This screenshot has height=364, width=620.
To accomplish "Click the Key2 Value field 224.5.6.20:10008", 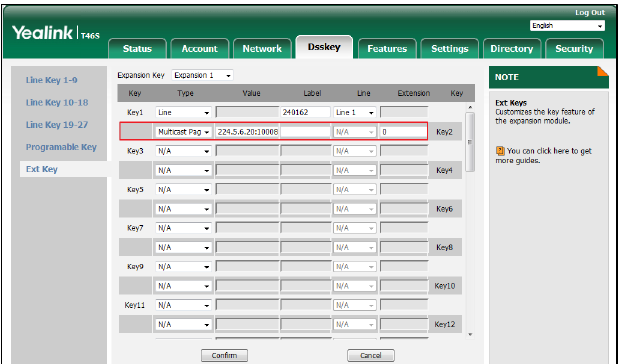I will click(247, 132).
